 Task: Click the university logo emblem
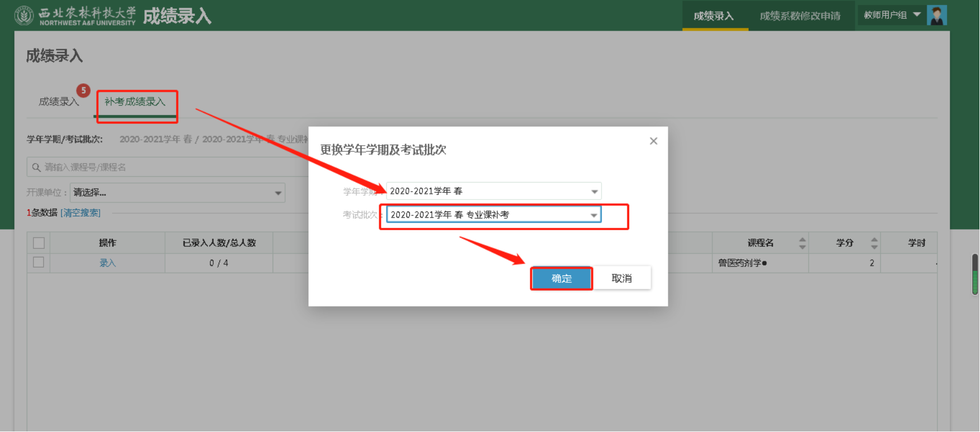pyautogui.click(x=24, y=15)
